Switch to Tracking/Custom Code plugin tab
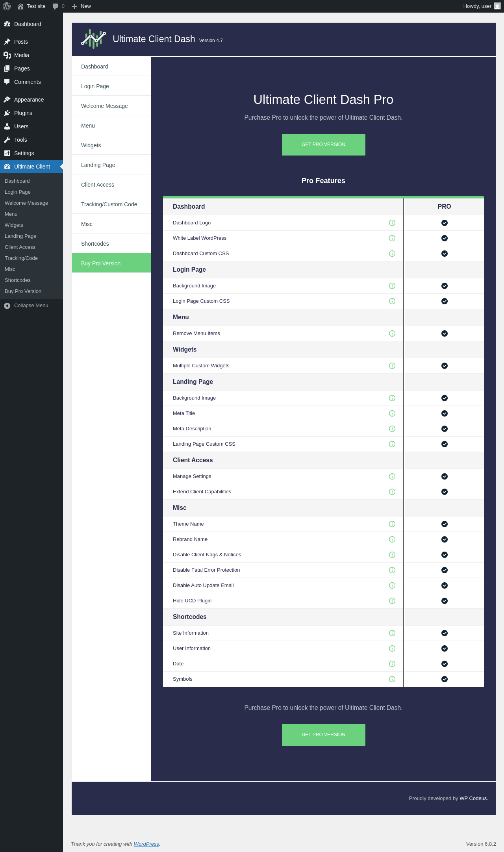The height and width of the screenshot is (852, 504). click(x=111, y=204)
